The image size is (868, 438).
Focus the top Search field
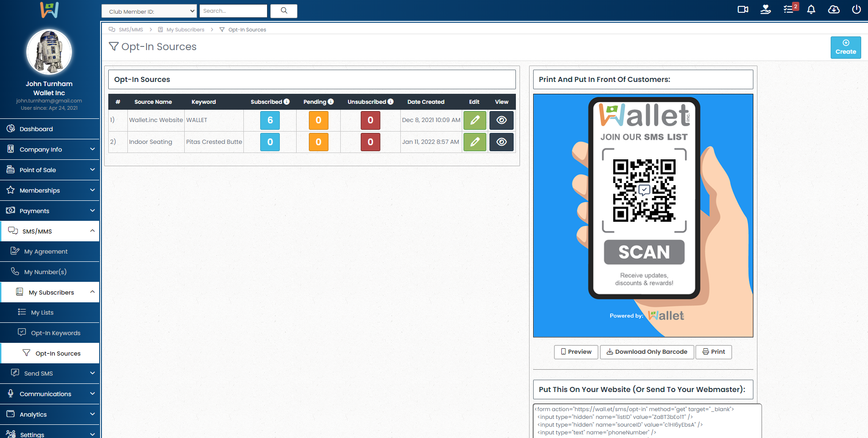tap(233, 11)
